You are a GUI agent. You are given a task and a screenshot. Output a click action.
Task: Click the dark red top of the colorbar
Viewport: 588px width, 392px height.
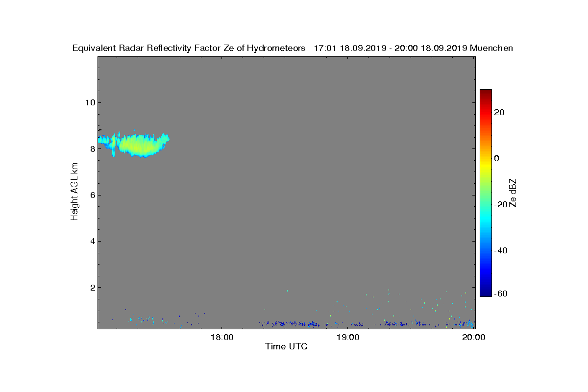point(486,93)
